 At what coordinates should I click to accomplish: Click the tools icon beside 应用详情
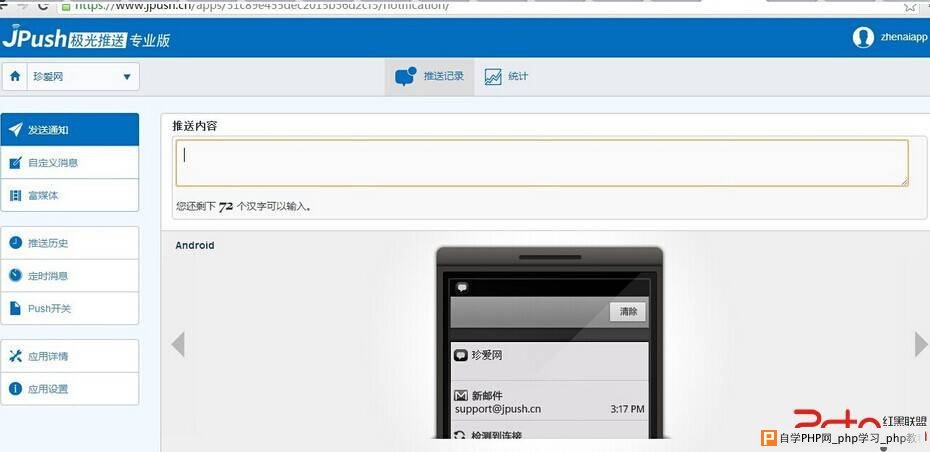pyautogui.click(x=15, y=356)
